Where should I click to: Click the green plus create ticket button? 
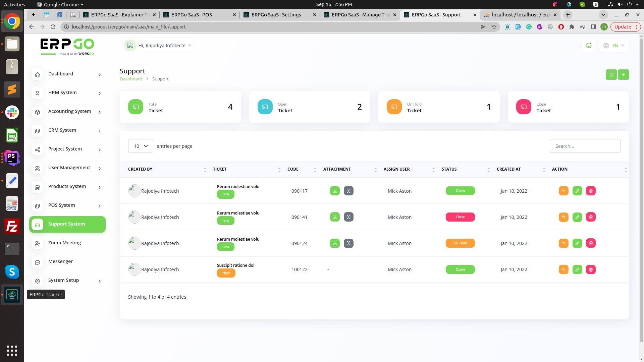coord(623,74)
